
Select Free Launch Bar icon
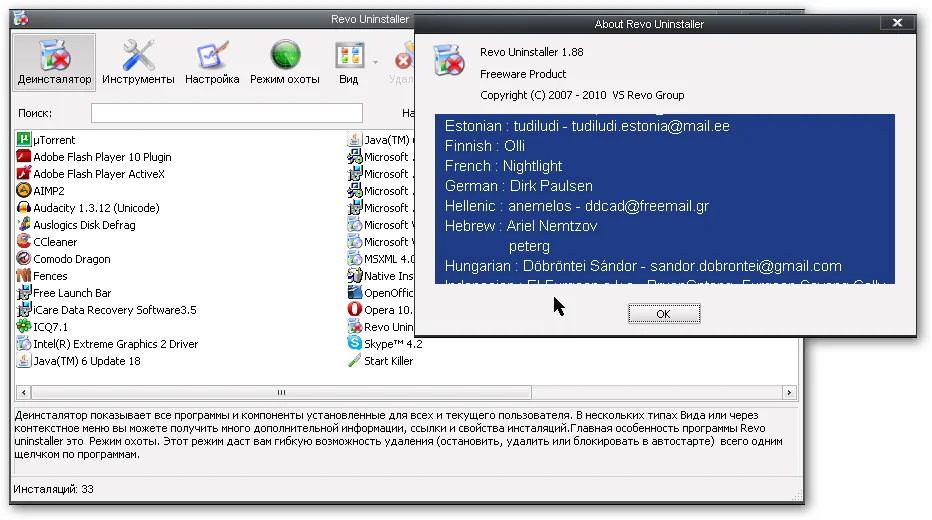(23, 292)
